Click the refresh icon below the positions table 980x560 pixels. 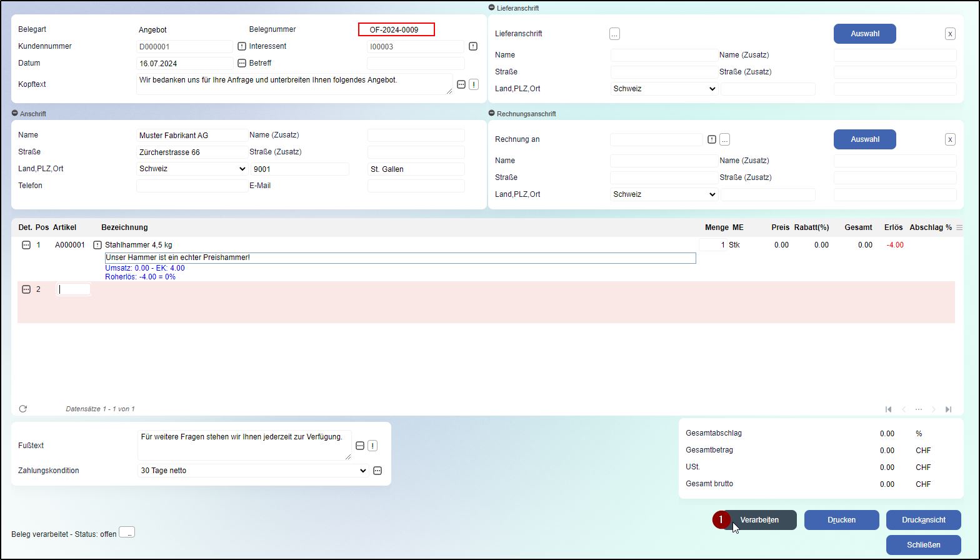[x=23, y=409]
